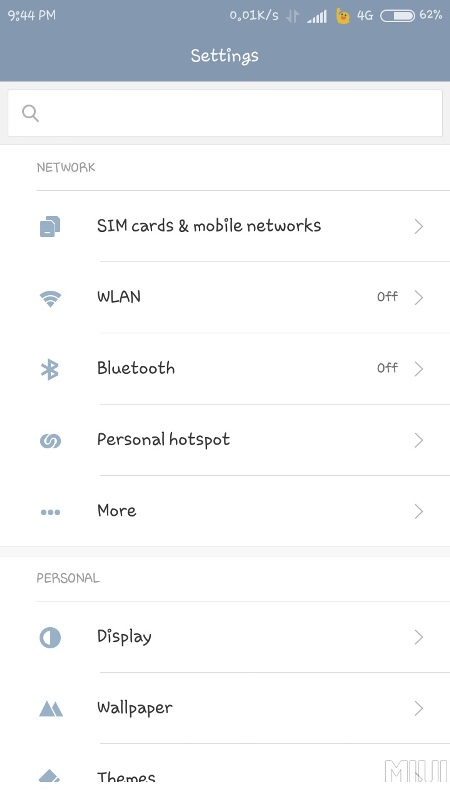The height and width of the screenshot is (800, 450).
Task: Tap the battery indicator in status bar
Action: 397,16
